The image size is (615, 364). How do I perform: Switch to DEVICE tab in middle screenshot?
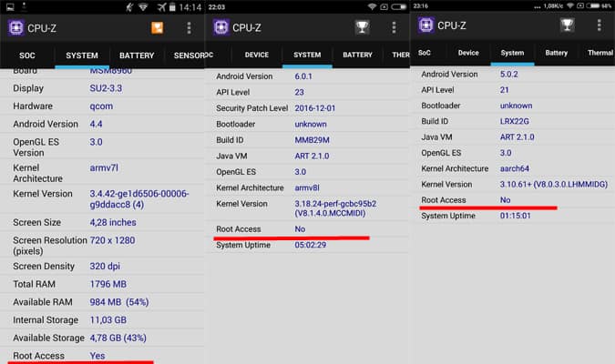pyautogui.click(x=257, y=55)
